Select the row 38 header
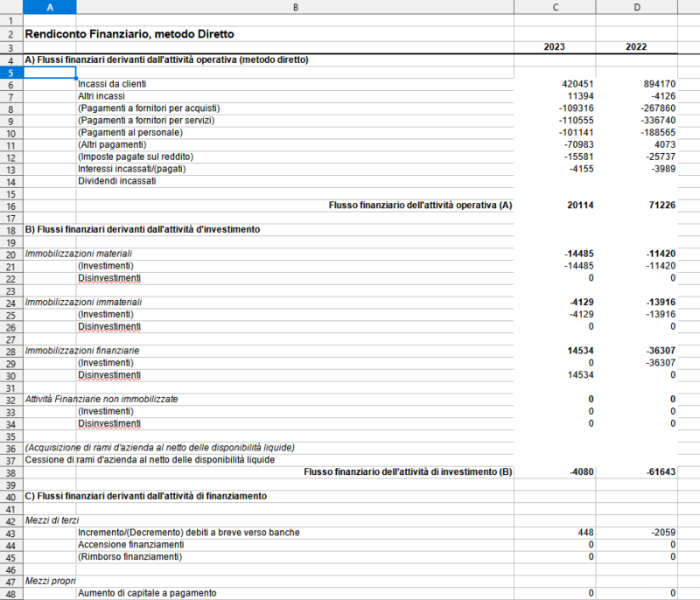 pyautogui.click(x=10, y=471)
